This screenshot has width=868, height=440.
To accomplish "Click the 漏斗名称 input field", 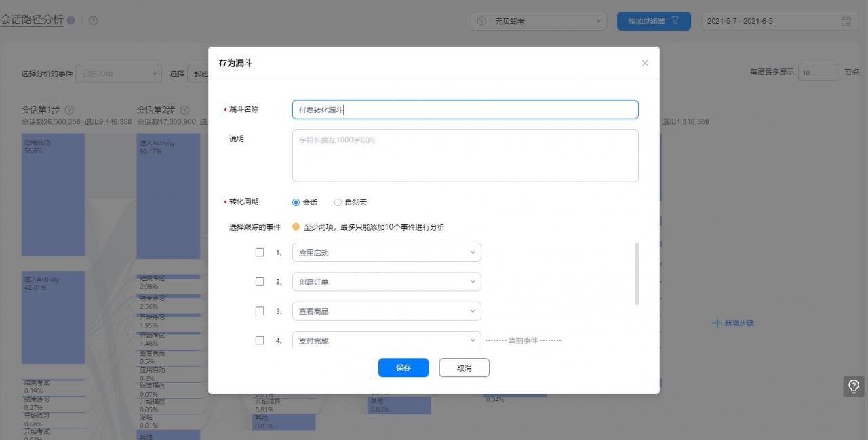I will pos(465,109).
